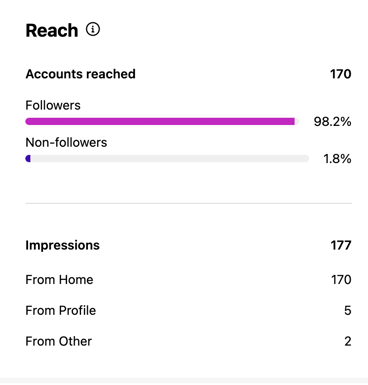Click the 170 accounts reached total
Image resolution: width=368 pixels, height=385 pixels.
pyautogui.click(x=340, y=74)
